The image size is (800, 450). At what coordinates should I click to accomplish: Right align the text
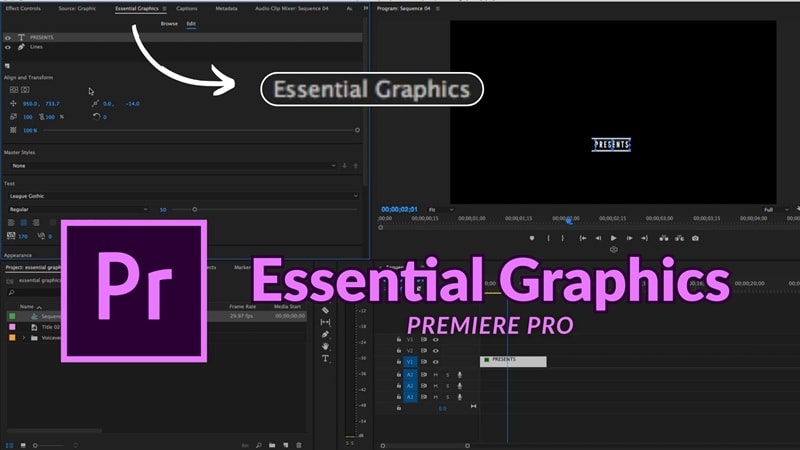coord(36,222)
